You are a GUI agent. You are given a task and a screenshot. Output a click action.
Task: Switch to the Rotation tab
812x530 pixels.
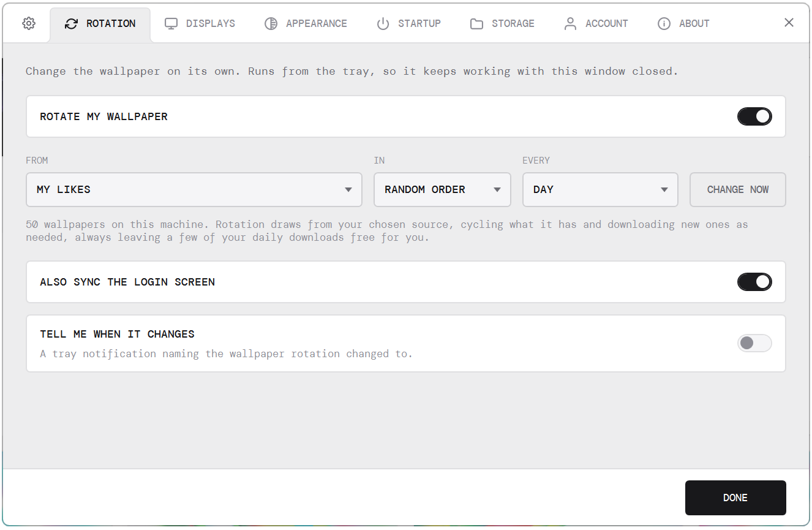pyautogui.click(x=100, y=25)
